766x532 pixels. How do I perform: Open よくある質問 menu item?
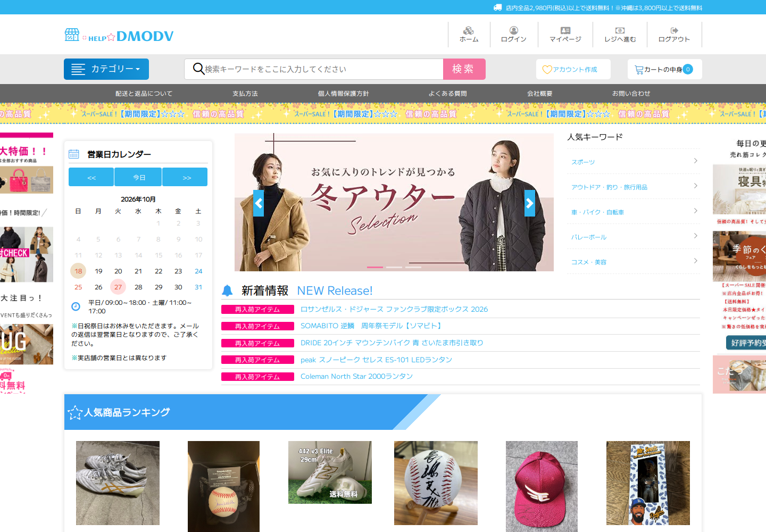point(448,94)
